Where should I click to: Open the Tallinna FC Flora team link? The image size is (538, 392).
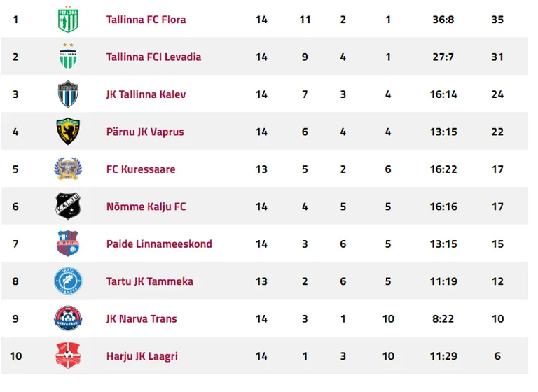[x=146, y=20]
